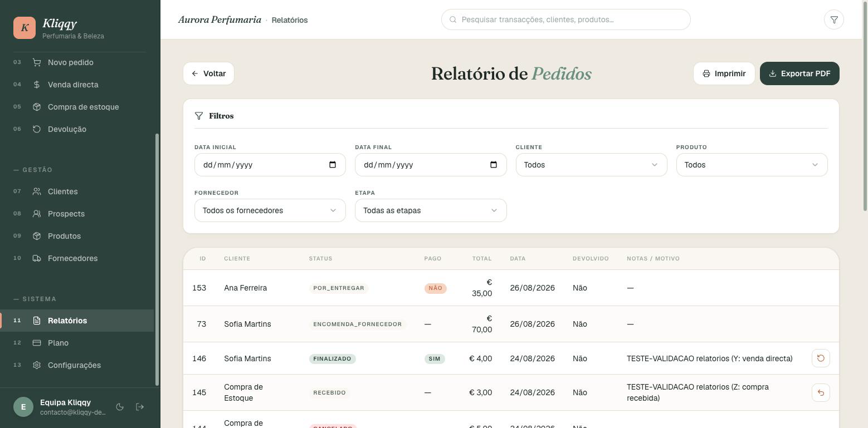The height and width of the screenshot is (428, 868).
Task: Click the logout icon beside user profile
Action: (140, 407)
